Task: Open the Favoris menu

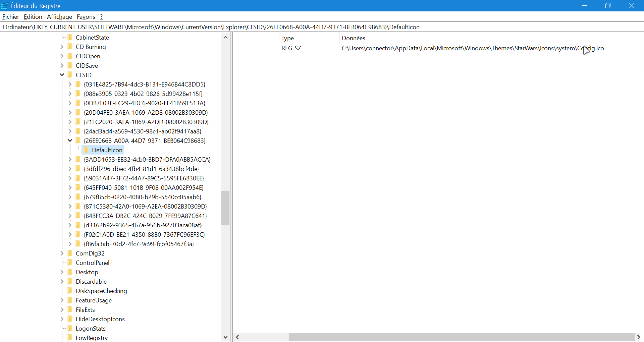Action: coord(86,17)
